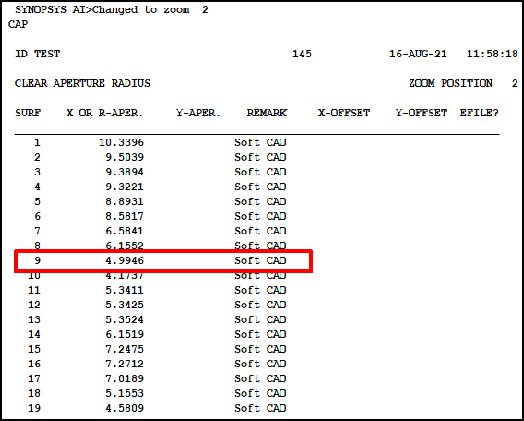Select the CAP command text
524x421 pixels.
[18, 24]
